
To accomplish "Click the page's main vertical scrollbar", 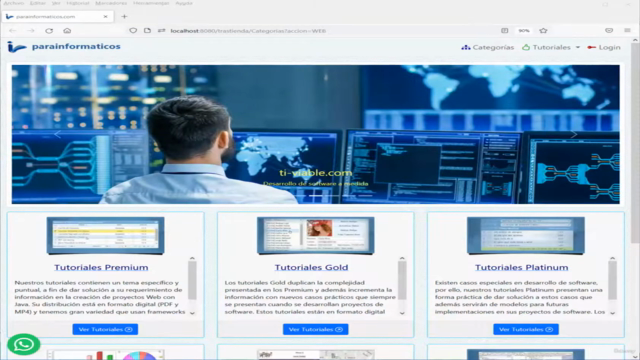I will [x=635, y=143].
